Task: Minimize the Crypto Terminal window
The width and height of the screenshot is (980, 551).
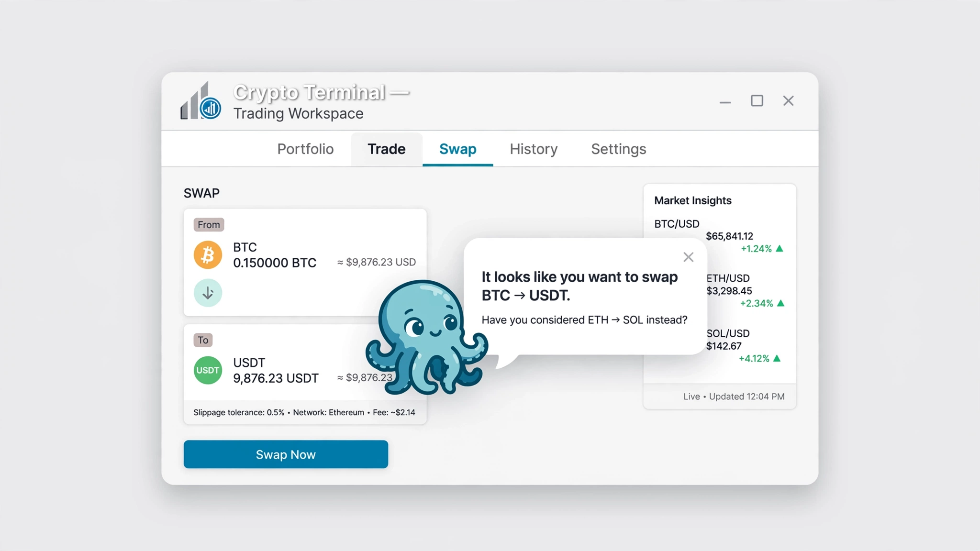Action: coord(725,102)
